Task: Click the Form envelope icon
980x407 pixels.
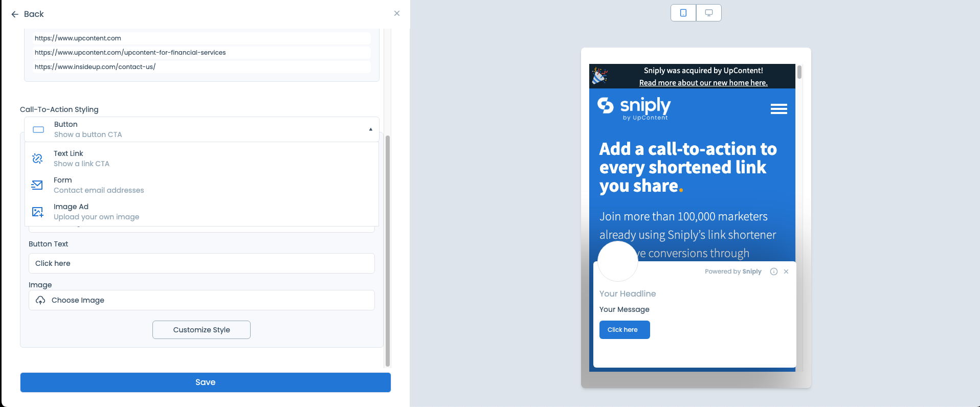Action: (37, 185)
